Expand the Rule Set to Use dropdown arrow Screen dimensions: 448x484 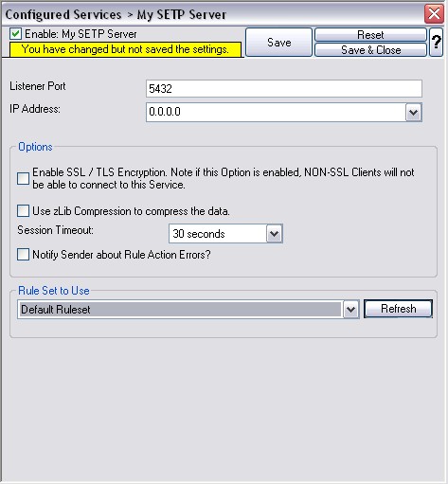pos(350,310)
